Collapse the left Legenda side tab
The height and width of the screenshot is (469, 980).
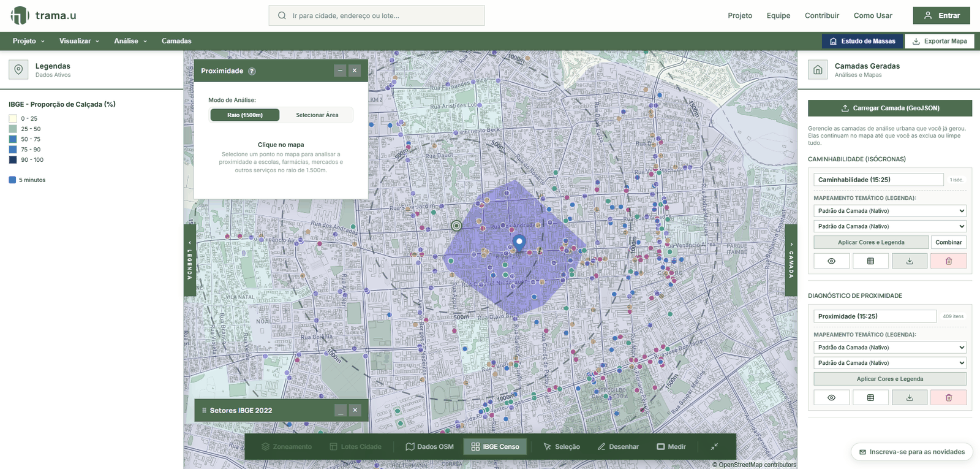pos(189,260)
